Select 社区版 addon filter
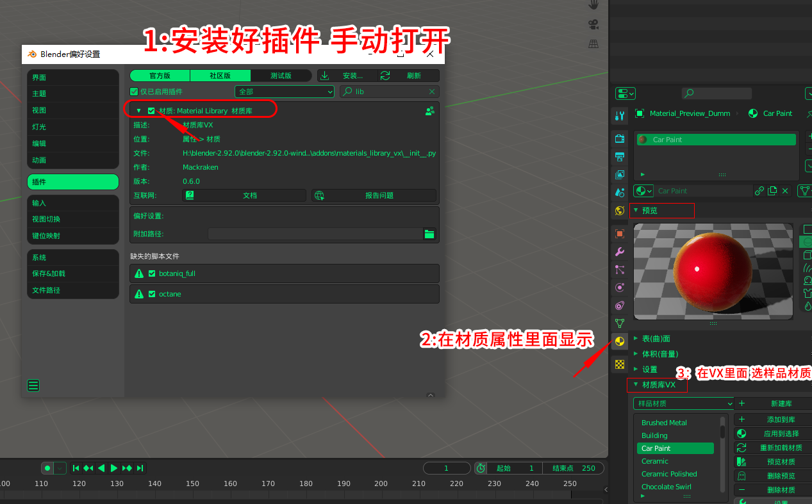This screenshot has height=504, width=812. tap(220, 76)
